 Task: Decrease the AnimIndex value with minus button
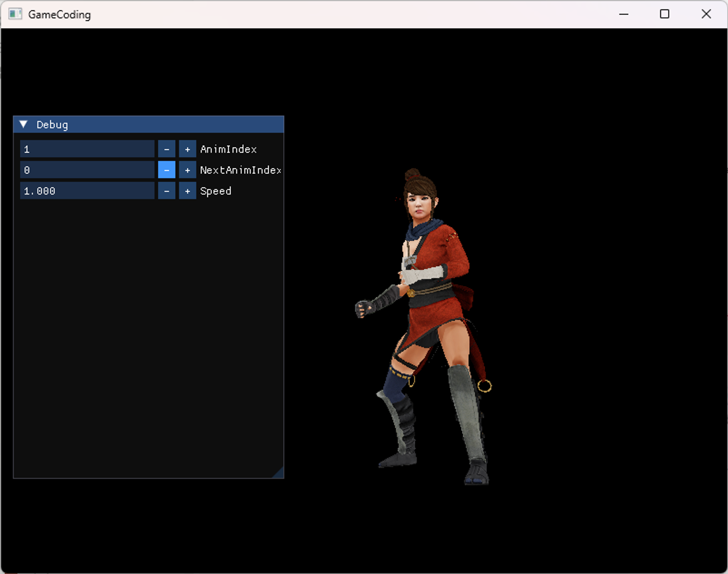pos(166,149)
